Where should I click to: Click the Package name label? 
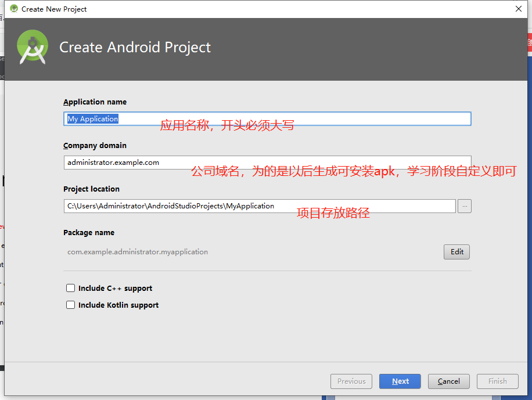[x=89, y=232]
